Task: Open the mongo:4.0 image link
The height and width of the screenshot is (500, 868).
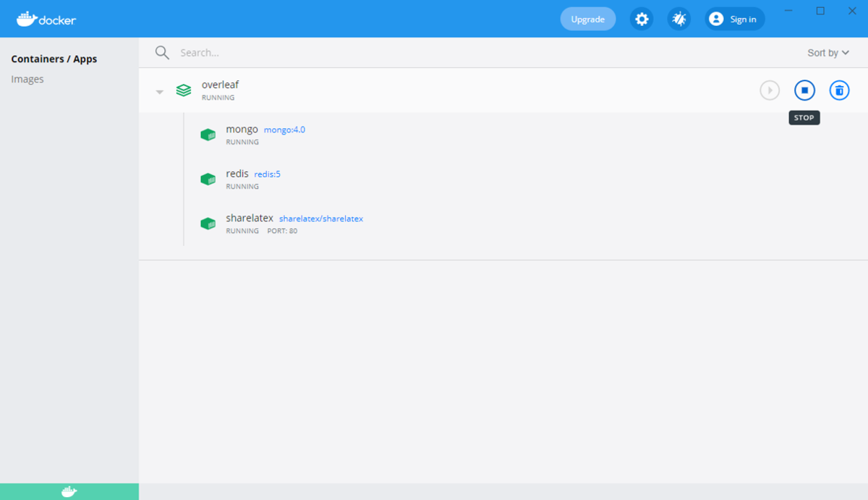Action: [284, 130]
